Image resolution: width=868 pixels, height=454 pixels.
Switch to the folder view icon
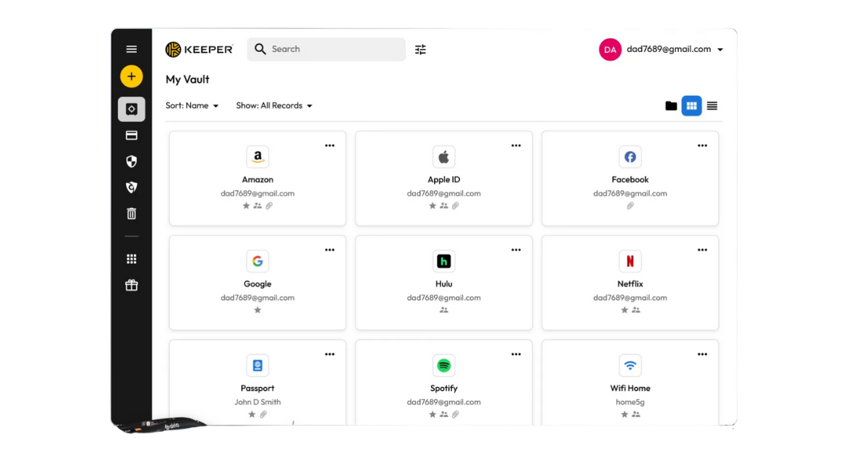(671, 106)
